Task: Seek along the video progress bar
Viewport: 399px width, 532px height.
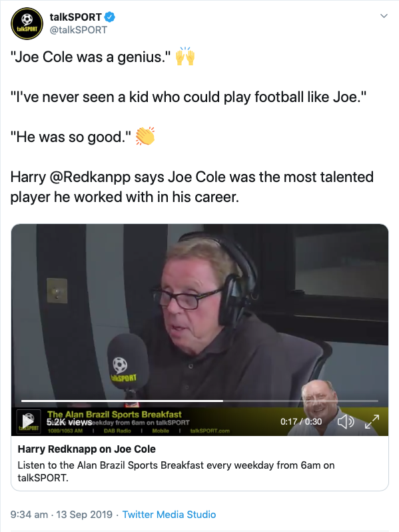Action: click(x=200, y=401)
